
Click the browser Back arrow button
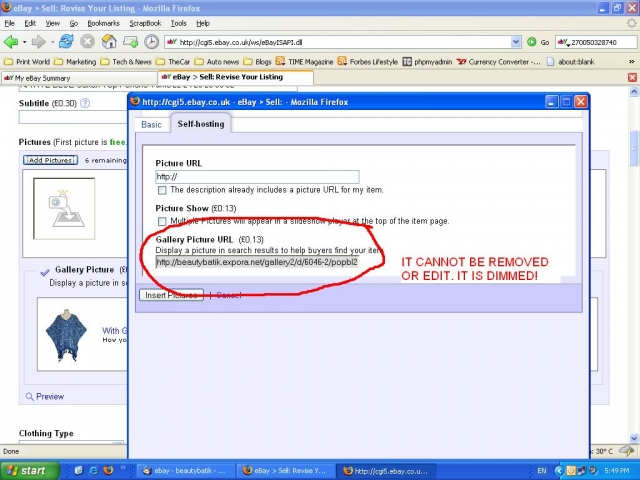click(12, 42)
